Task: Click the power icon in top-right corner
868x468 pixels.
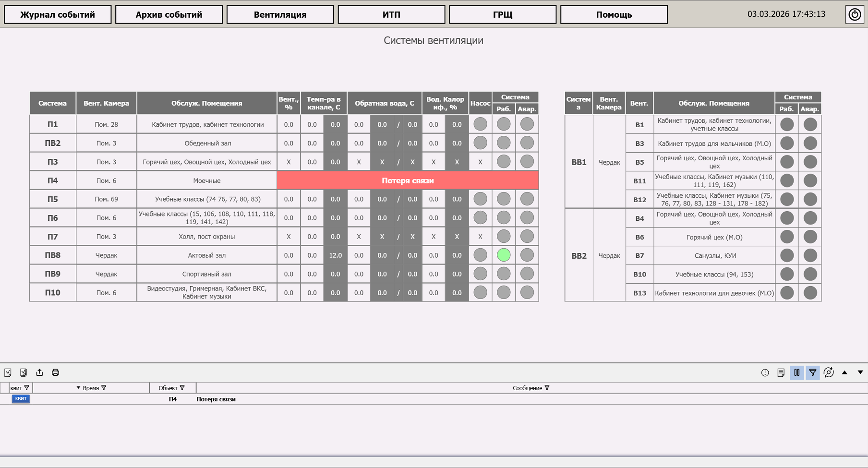Action: coord(855,14)
